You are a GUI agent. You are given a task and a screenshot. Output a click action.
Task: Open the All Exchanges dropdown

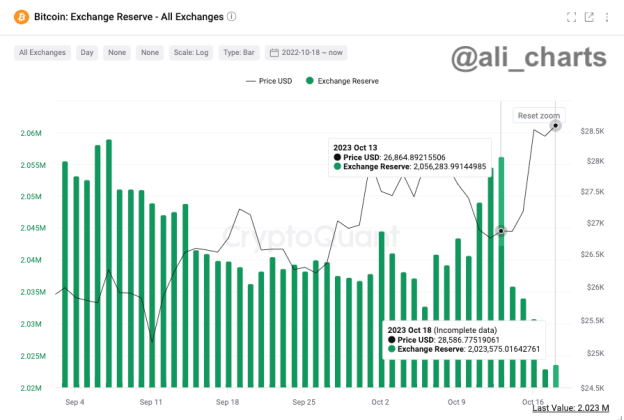[x=41, y=52]
